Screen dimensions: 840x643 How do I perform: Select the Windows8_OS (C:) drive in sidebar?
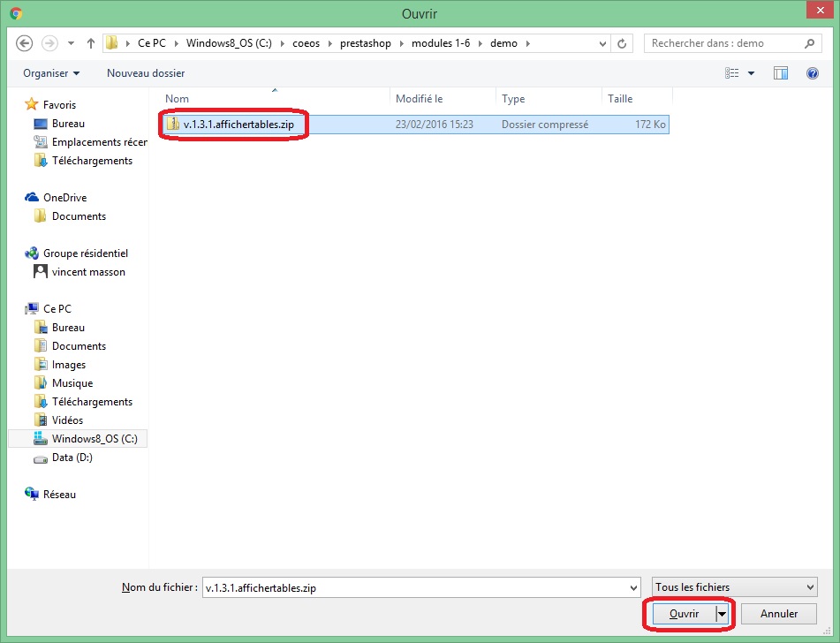click(x=78, y=439)
